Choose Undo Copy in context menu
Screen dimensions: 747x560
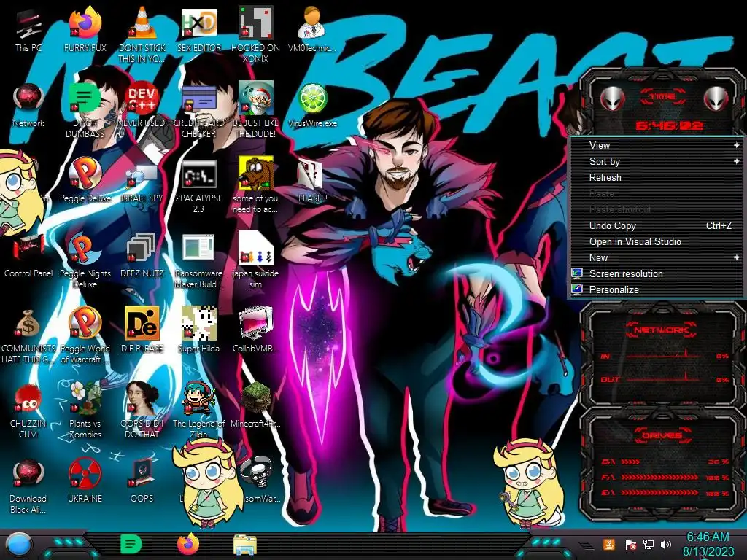(656, 225)
